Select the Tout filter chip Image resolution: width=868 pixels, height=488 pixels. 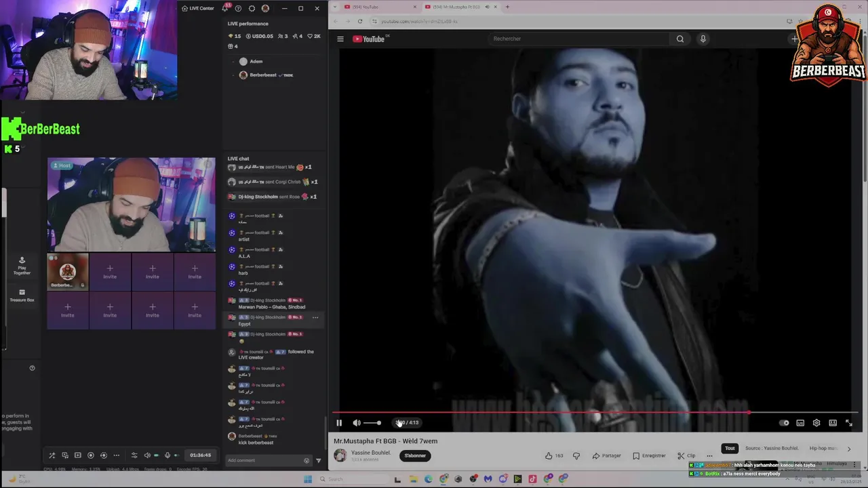730,448
